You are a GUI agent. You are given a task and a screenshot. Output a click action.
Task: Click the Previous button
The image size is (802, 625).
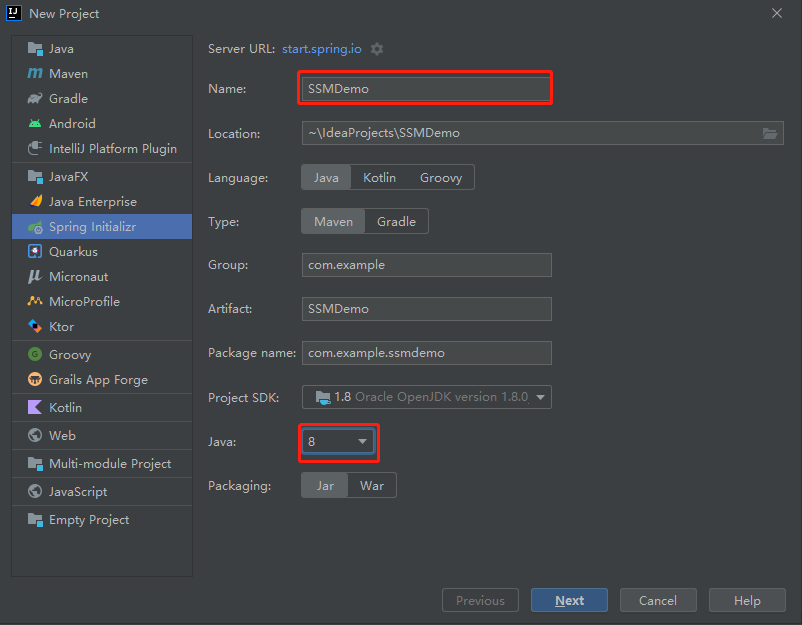(480, 600)
